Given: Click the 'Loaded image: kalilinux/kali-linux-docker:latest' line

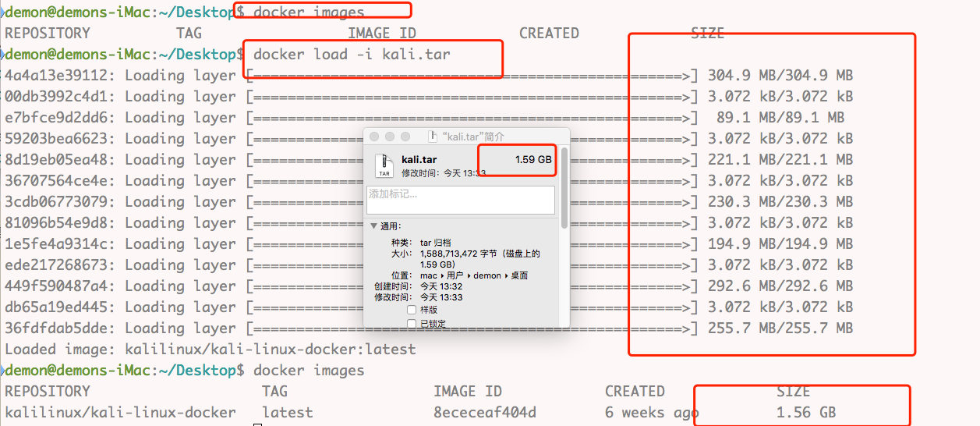Looking at the screenshot, I should (211, 350).
